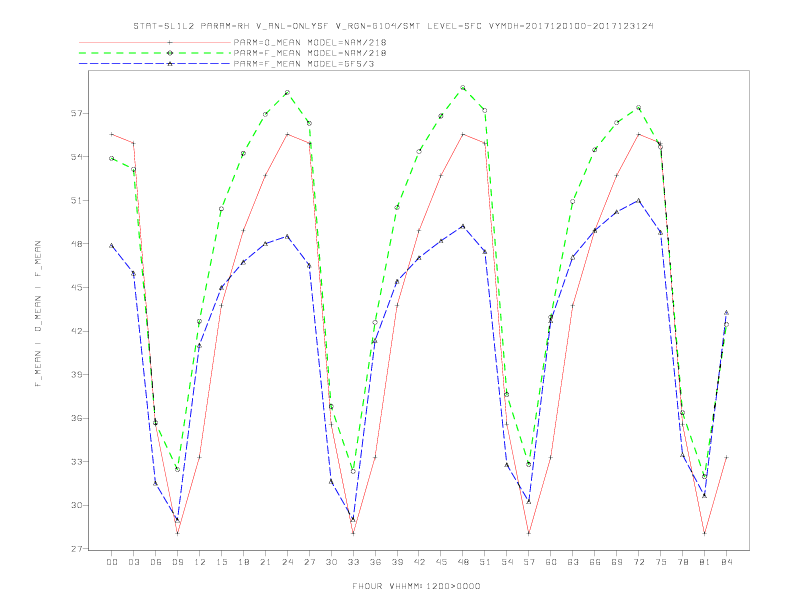Click y-axis tick label 27
The height and width of the screenshot is (612, 792).
(76, 549)
